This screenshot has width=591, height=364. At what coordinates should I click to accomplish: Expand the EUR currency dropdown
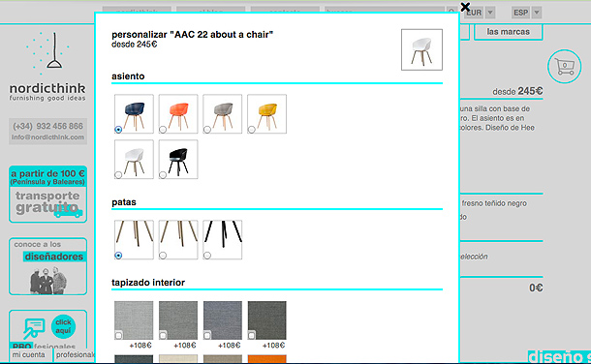pos(490,13)
